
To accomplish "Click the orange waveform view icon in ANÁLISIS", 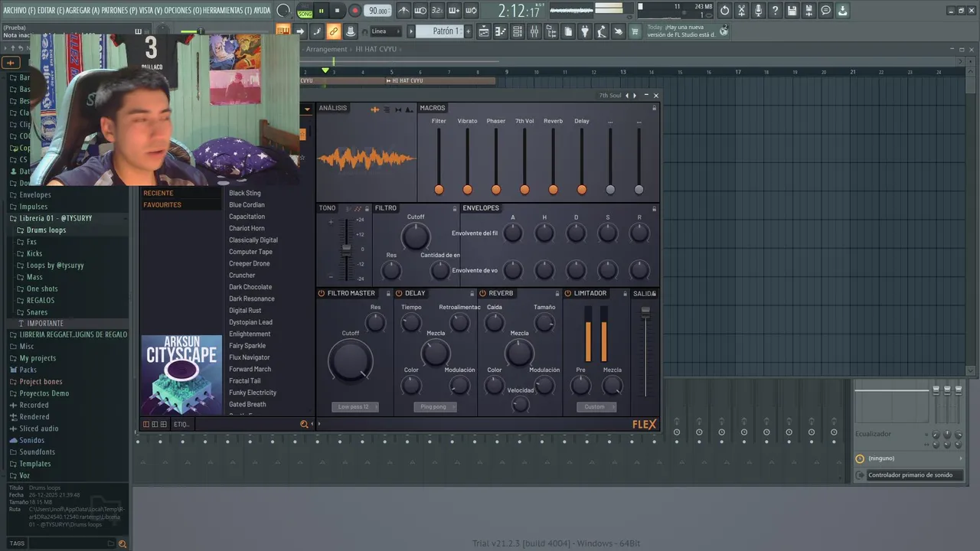I will pyautogui.click(x=375, y=109).
